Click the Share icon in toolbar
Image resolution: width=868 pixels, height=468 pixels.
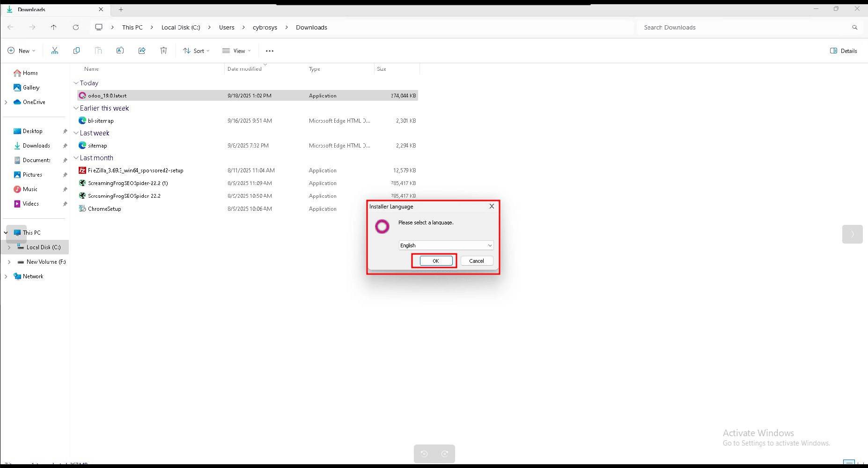click(142, 51)
